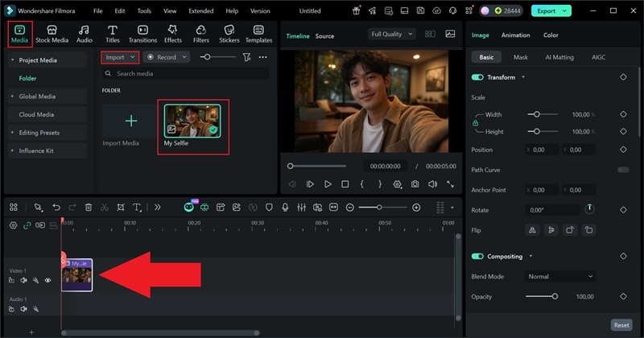Select the crop tool in timeline toolbar
The height and width of the screenshot is (338, 644).
point(120,207)
